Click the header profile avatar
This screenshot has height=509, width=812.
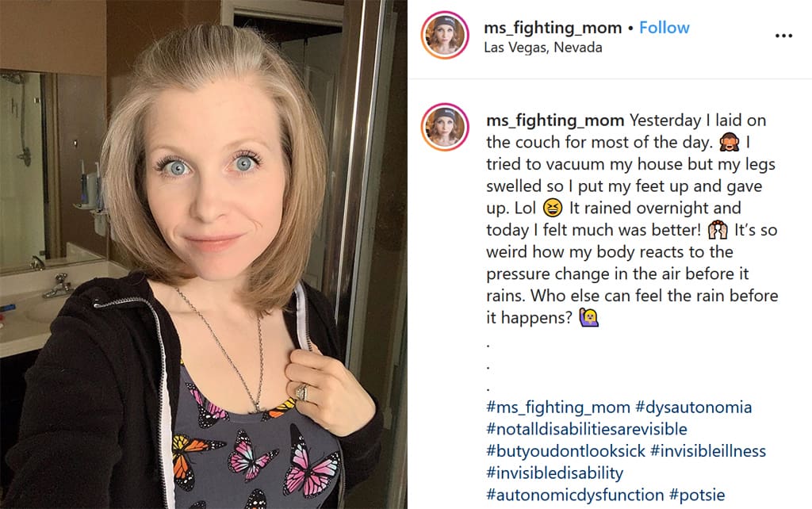445,35
